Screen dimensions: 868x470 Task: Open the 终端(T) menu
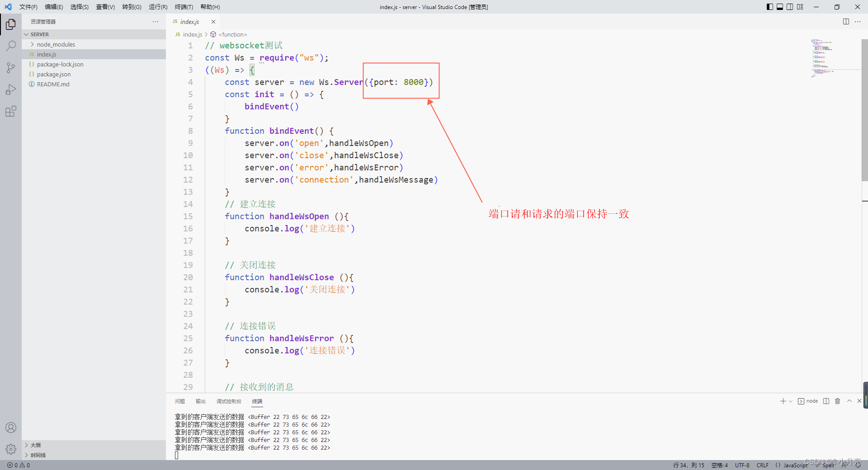coord(184,7)
